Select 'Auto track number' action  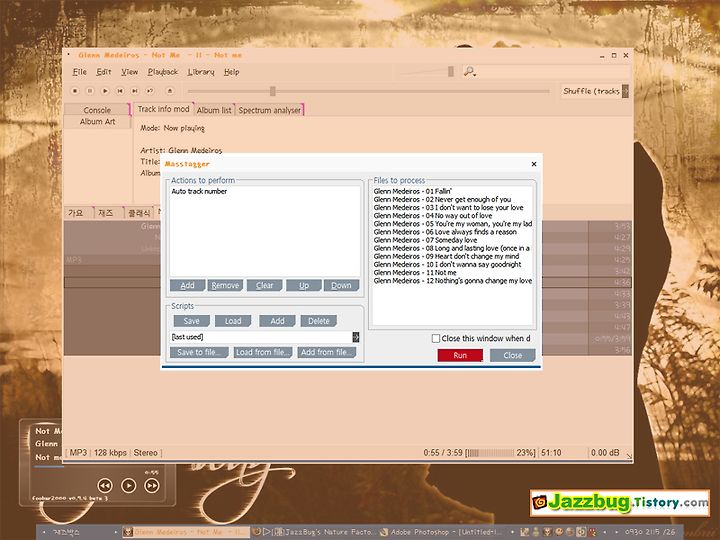click(199, 191)
